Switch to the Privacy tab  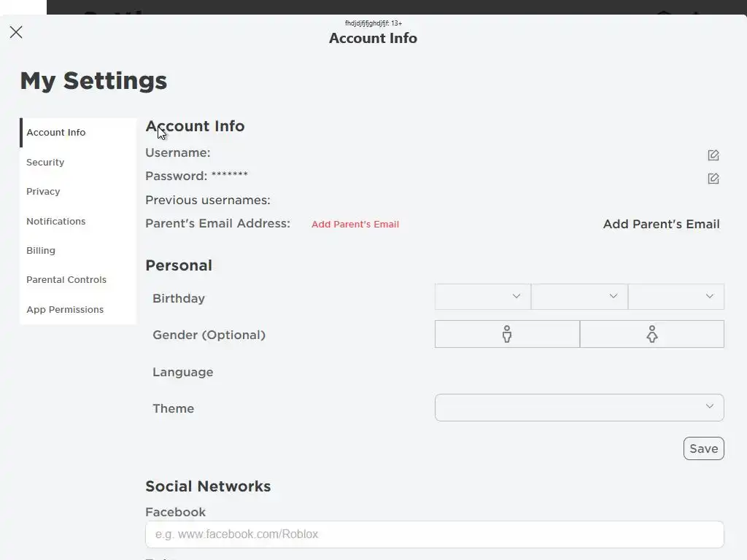pos(43,192)
